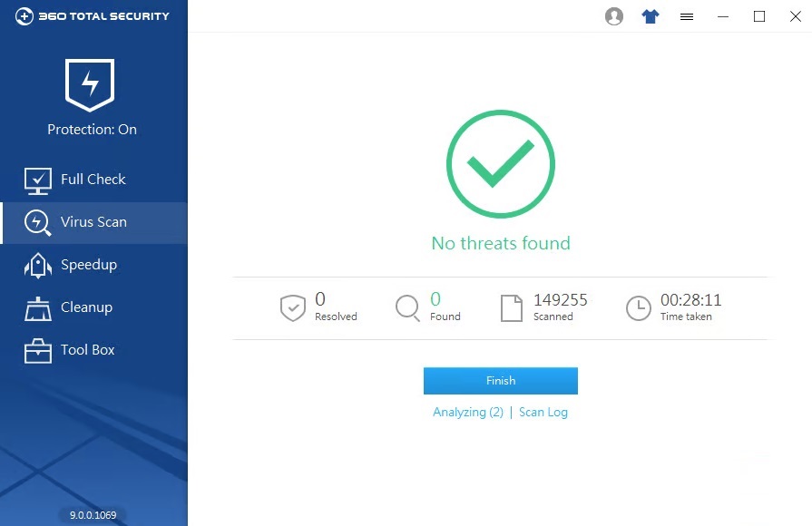Click the Speedup rocket icon
Image resolution: width=812 pixels, height=526 pixels.
37,265
